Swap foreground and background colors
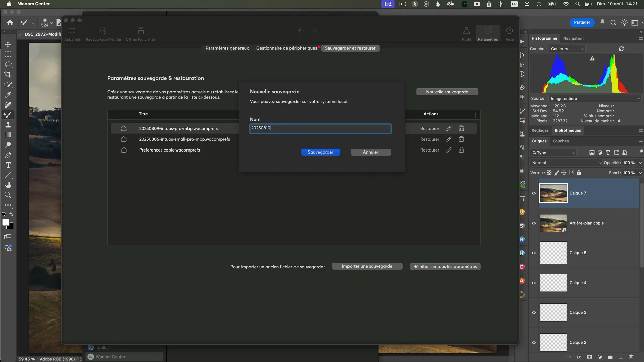Image resolution: width=644 pixels, height=362 pixels. [11, 214]
